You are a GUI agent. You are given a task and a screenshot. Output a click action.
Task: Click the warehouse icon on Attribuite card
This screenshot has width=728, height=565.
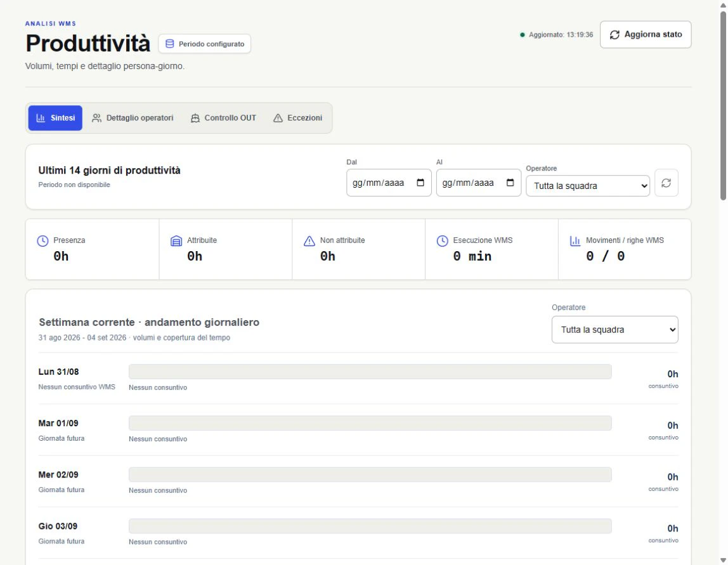click(176, 241)
